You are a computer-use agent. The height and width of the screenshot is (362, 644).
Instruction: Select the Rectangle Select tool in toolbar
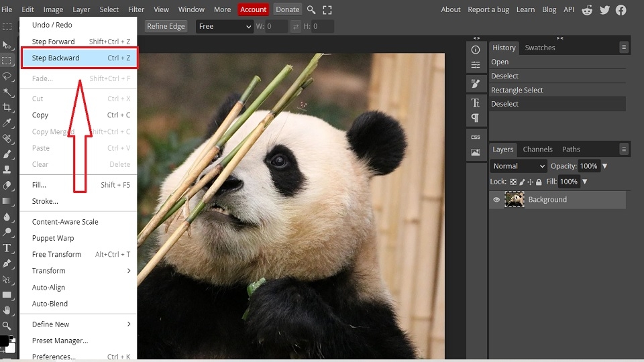coord(7,61)
